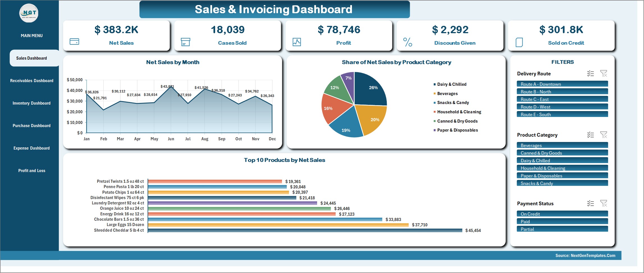The image size is (644, 273).
Task: Select Snacks & Candy slicer item
Action: coord(562,183)
